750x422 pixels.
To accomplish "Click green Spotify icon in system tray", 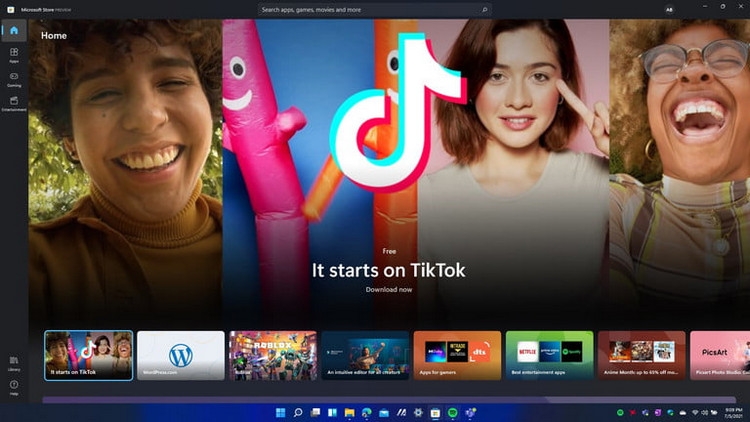I will [620, 412].
